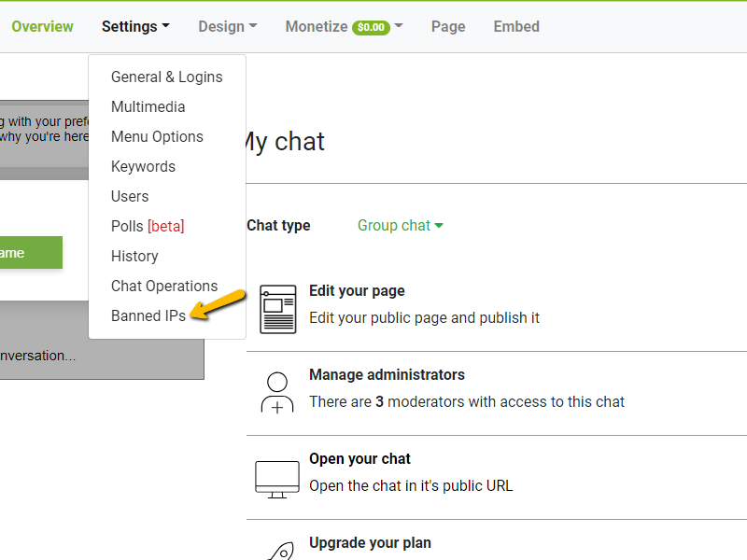Screen dimensions: 747x560
Task: Switch to the Overview tab
Action: [42, 26]
